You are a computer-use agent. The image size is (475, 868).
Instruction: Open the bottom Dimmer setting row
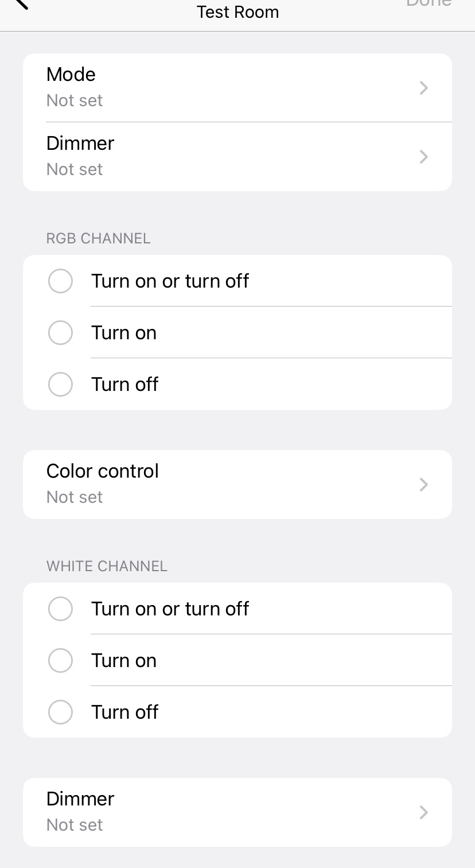pos(229,812)
